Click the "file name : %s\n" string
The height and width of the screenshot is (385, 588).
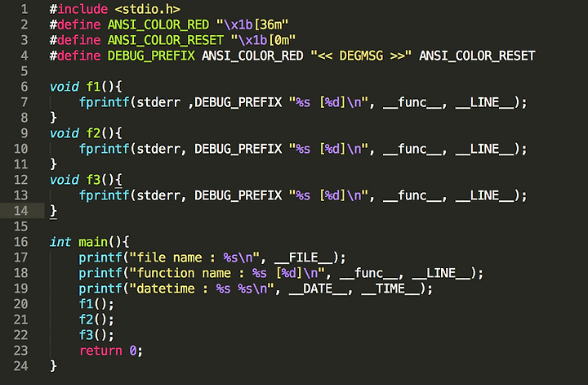pyautogui.click(x=194, y=257)
